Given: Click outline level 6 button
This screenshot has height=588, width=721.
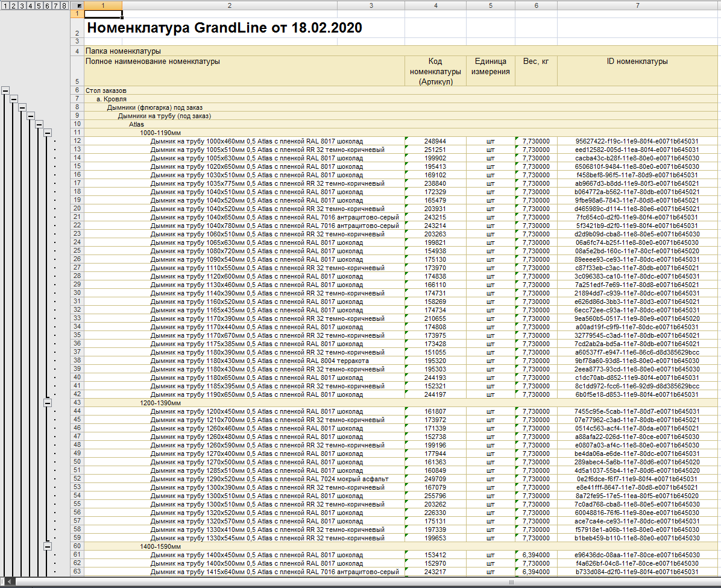Looking at the screenshot, I should coord(47,5).
